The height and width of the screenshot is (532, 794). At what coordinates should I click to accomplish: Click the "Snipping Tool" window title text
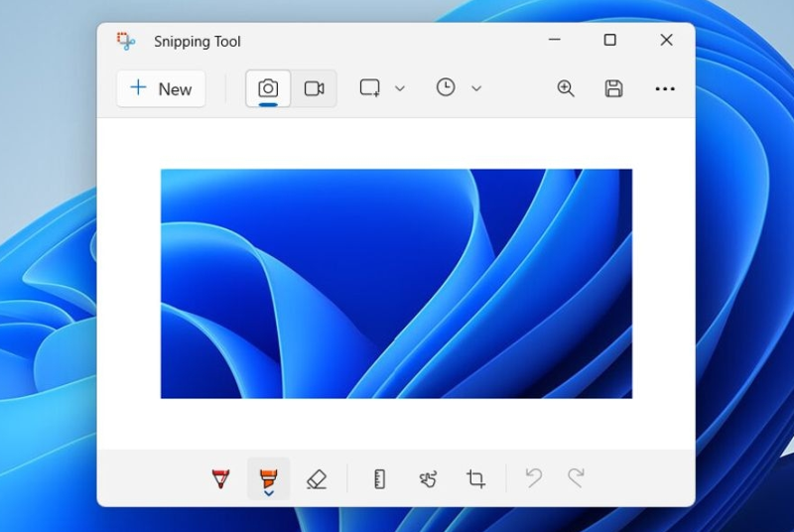pos(197,42)
